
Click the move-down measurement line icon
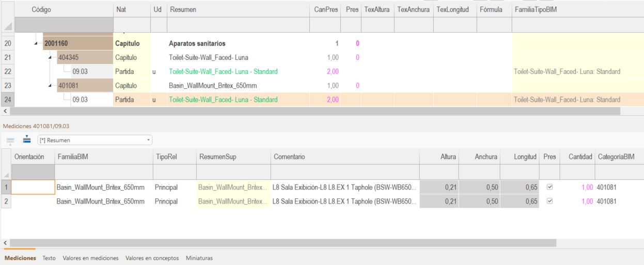click(x=27, y=139)
